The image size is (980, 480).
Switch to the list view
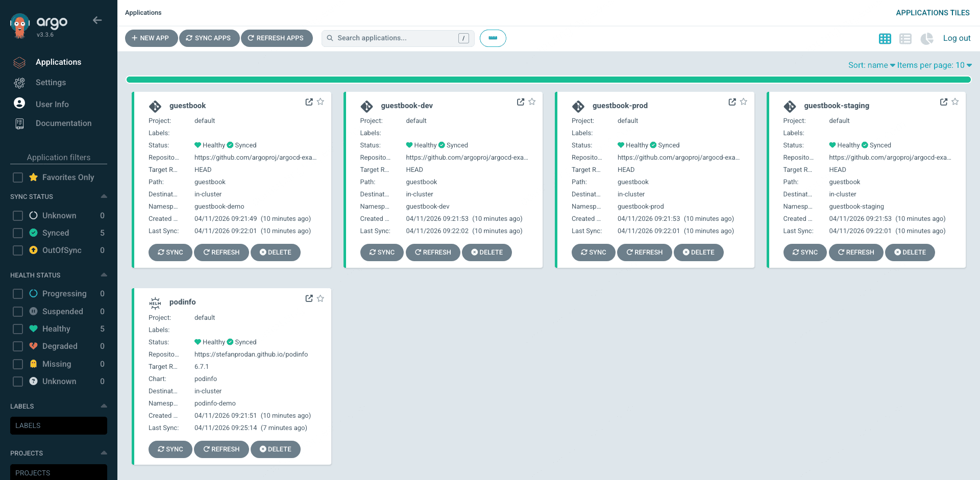coord(905,38)
